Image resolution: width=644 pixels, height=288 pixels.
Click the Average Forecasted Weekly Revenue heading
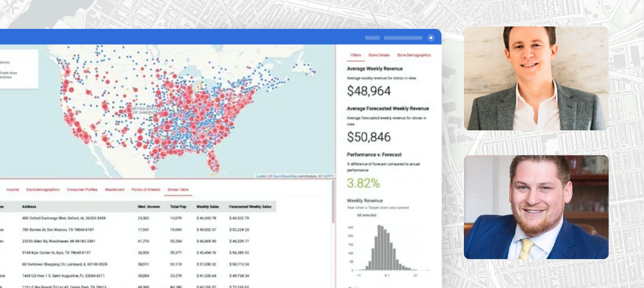[387, 109]
